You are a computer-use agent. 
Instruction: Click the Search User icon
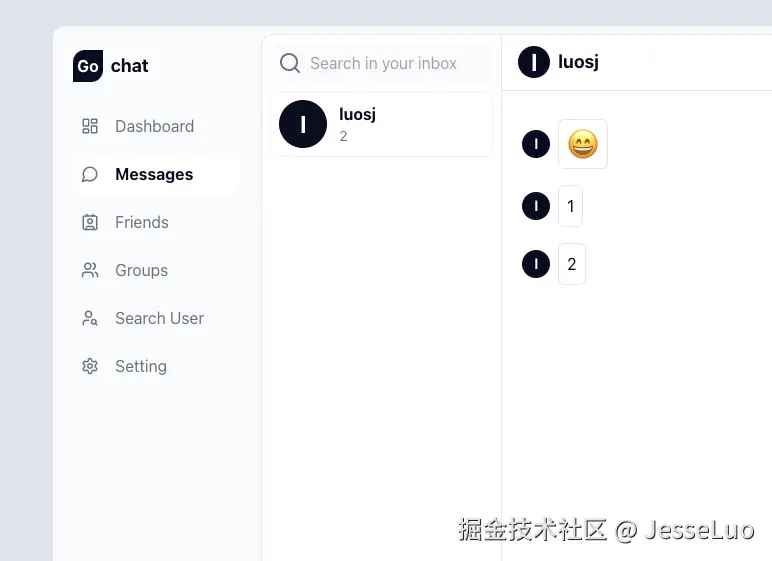tap(90, 318)
